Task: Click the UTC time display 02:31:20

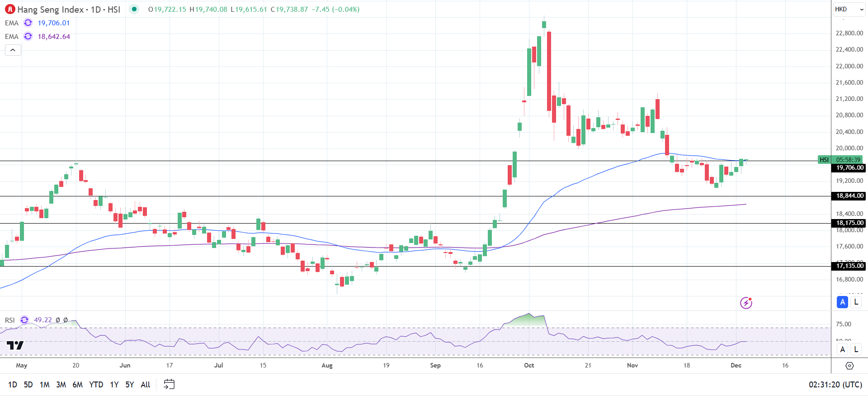Action: point(835,385)
